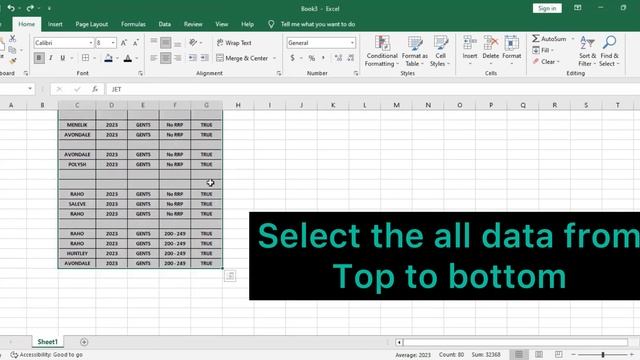Image resolution: width=640 pixels, height=360 pixels.
Task: Toggle Align Left alignment
Action: pos(154,58)
